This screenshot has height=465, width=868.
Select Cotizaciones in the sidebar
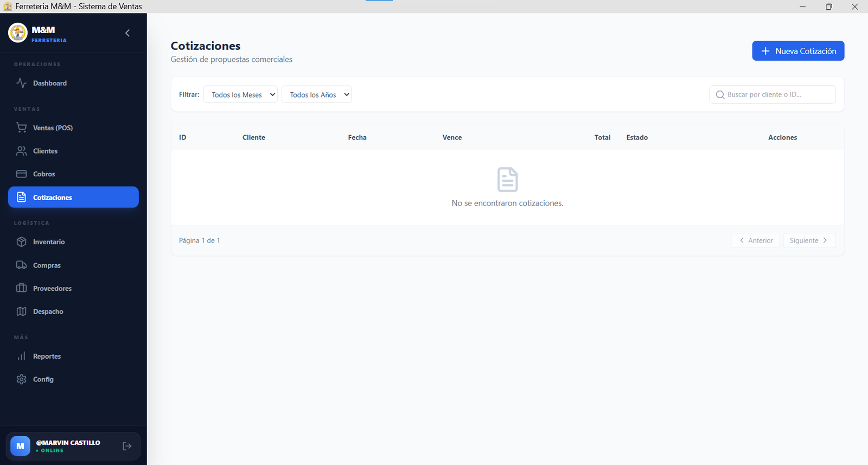pos(73,197)
